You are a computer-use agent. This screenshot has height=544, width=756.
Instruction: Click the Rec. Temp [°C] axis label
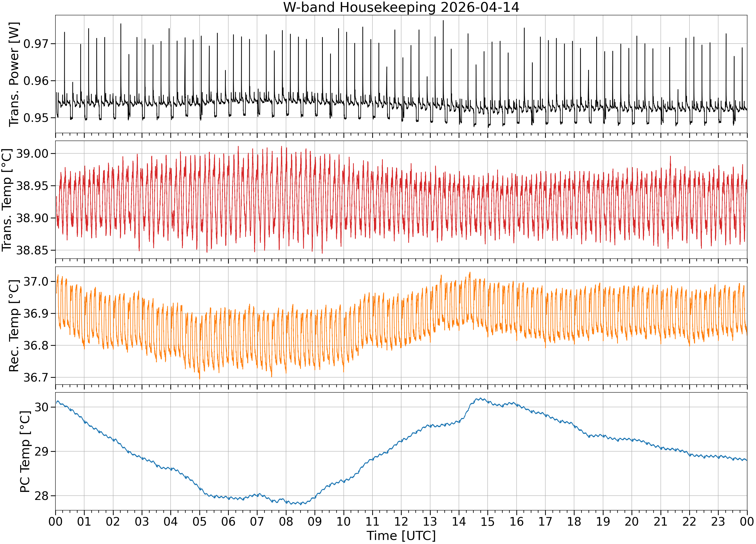pyautogui.click(x=14, y=325)
